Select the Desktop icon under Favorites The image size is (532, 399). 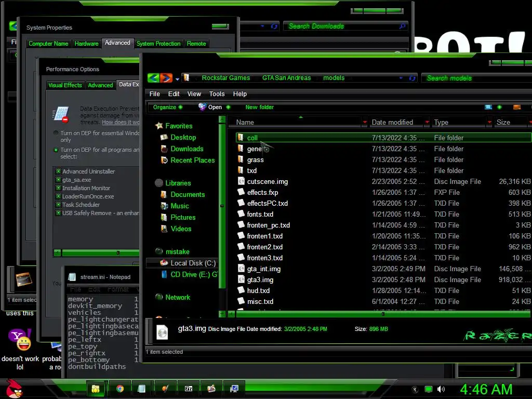[x=164, y=137]
